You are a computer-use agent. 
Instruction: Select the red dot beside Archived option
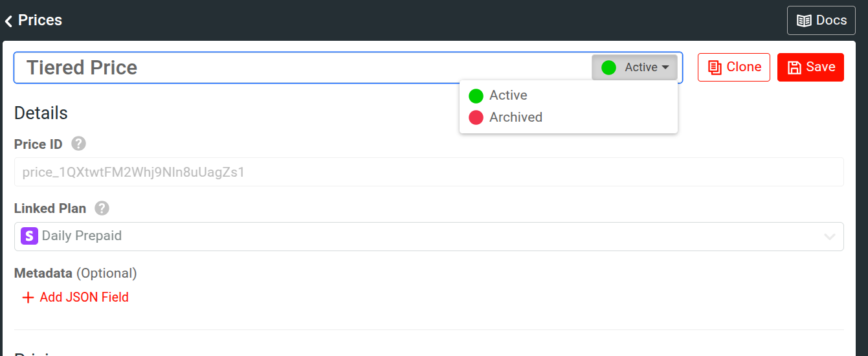coord(476,118)
